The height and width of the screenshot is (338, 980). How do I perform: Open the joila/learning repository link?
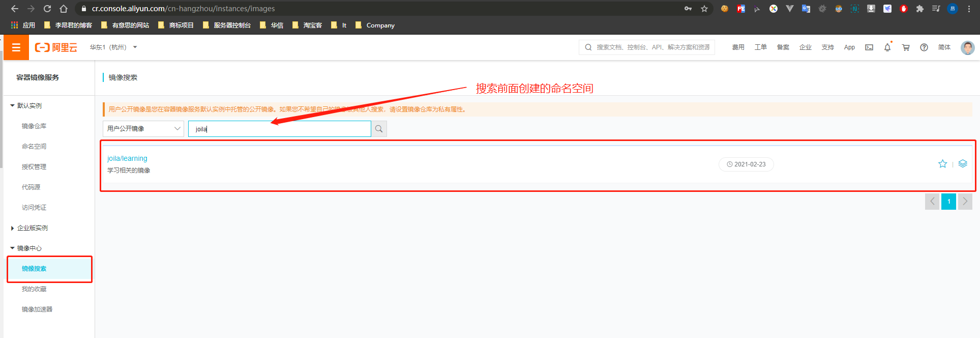(x=127, y=158)
